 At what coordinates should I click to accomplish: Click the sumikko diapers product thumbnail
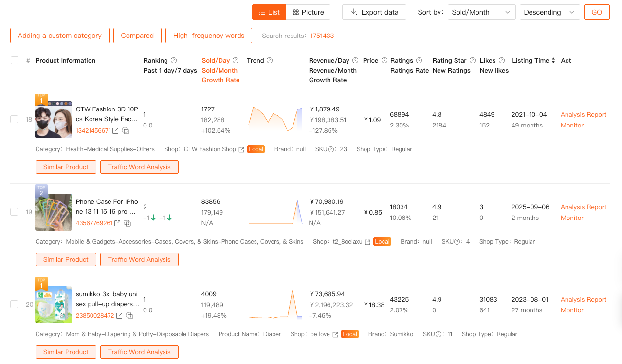click(x=53, y=304)
